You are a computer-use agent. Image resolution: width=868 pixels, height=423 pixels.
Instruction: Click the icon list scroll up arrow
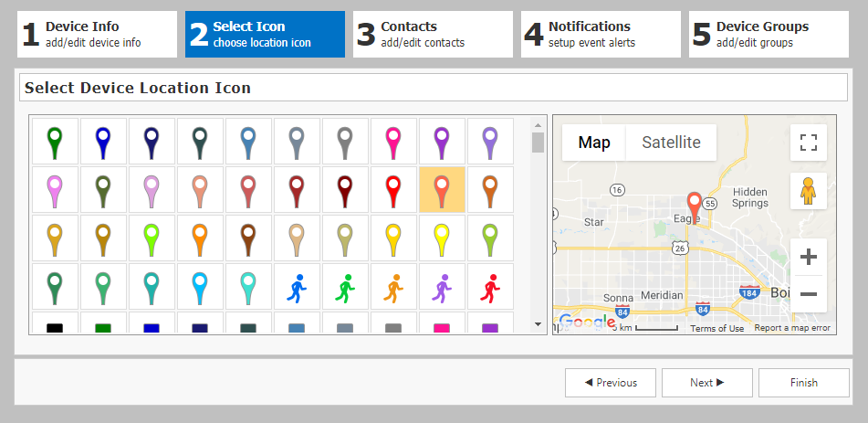(538, 123)
